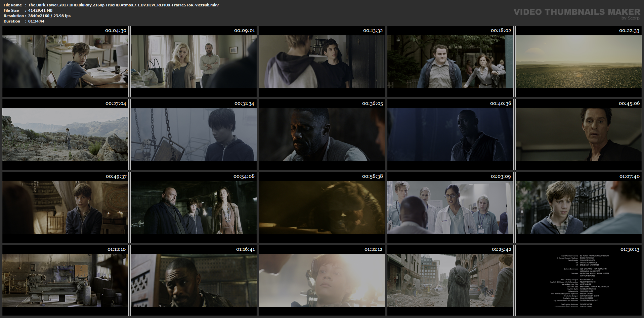Open the thumbnail at 00:36:05

[x=322, y=134]
